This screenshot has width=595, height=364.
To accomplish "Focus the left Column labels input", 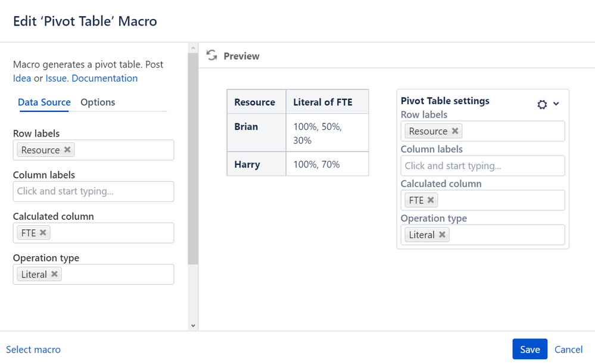I will tap(94, 191).
